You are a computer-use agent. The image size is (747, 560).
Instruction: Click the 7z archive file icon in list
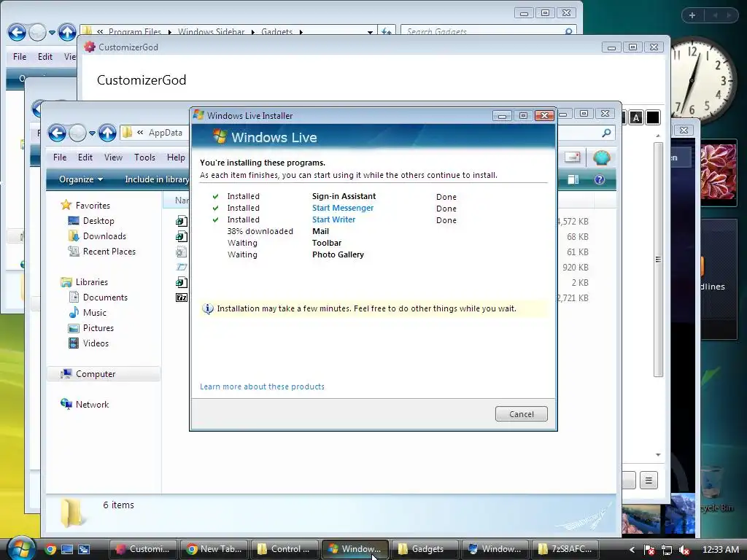[182, 297]
